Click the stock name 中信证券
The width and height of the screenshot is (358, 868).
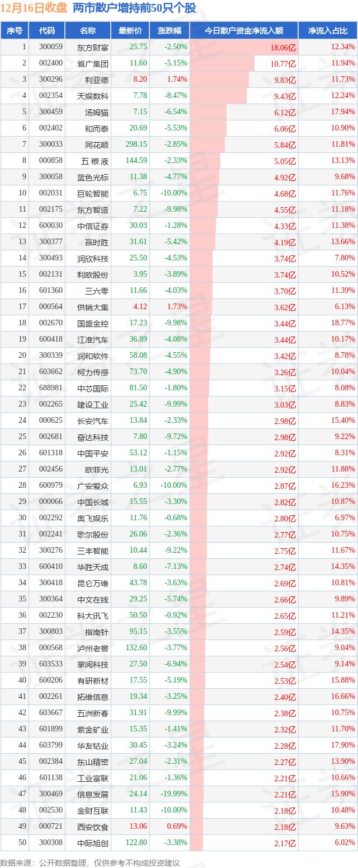93,226
